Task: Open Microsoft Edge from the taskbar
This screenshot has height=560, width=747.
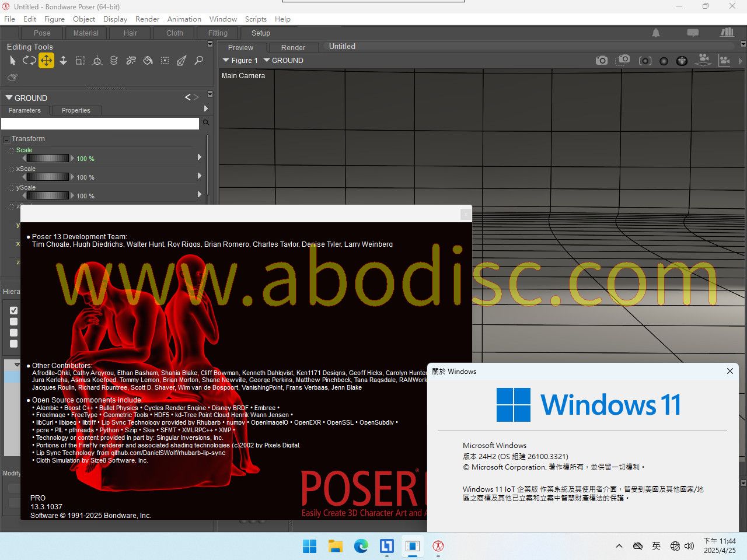Action: (x=361, y=546)
